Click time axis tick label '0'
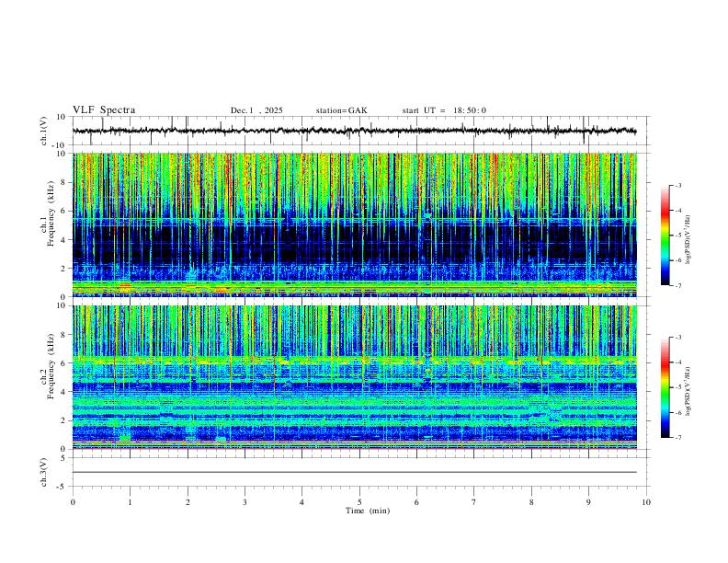The image size is (728, 563). point(73,502)
